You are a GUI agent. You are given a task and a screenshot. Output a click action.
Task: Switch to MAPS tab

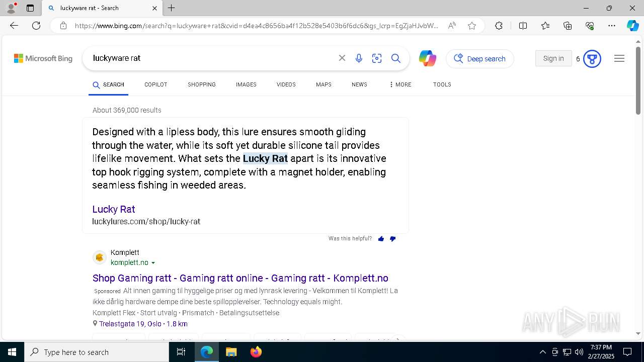pos(324,84)
